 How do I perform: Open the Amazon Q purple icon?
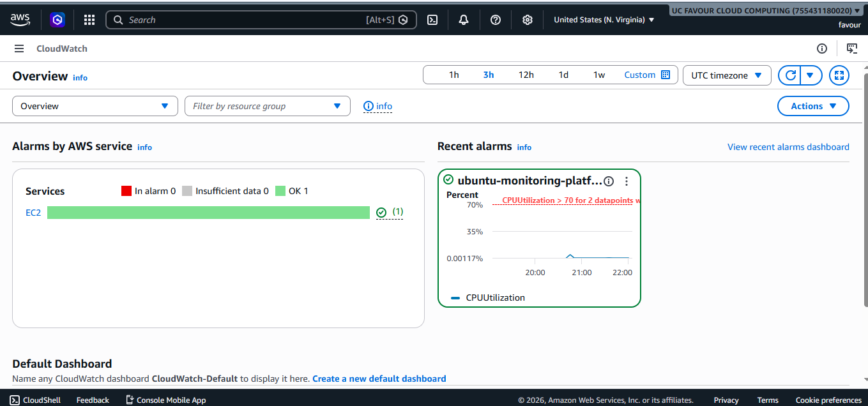coord(57,20)
